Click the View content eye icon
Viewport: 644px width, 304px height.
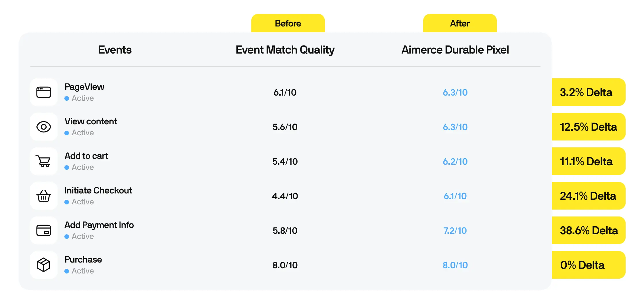point(44,127)
